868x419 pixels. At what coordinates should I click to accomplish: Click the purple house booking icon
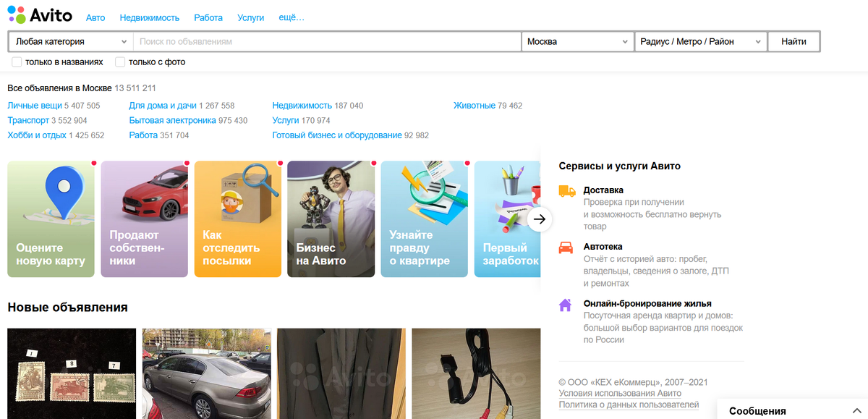[566, 305]
